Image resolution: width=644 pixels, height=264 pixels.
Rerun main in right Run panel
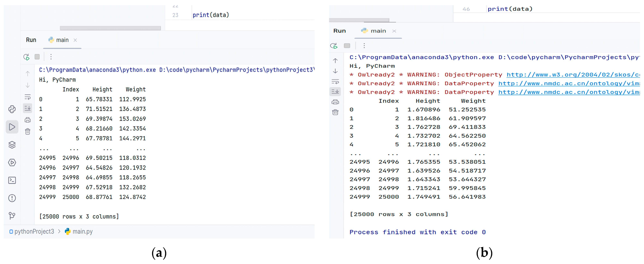[x=334, y=46]
